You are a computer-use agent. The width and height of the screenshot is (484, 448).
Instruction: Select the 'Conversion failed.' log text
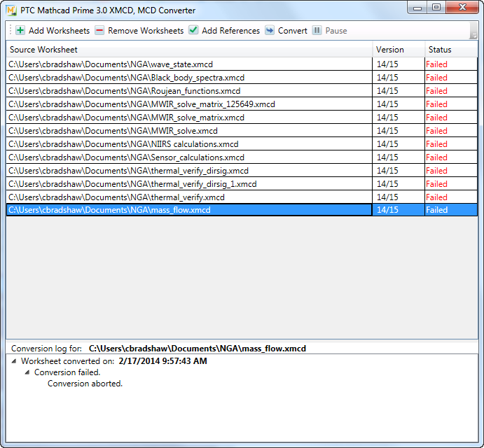click(x=67, y=372)
